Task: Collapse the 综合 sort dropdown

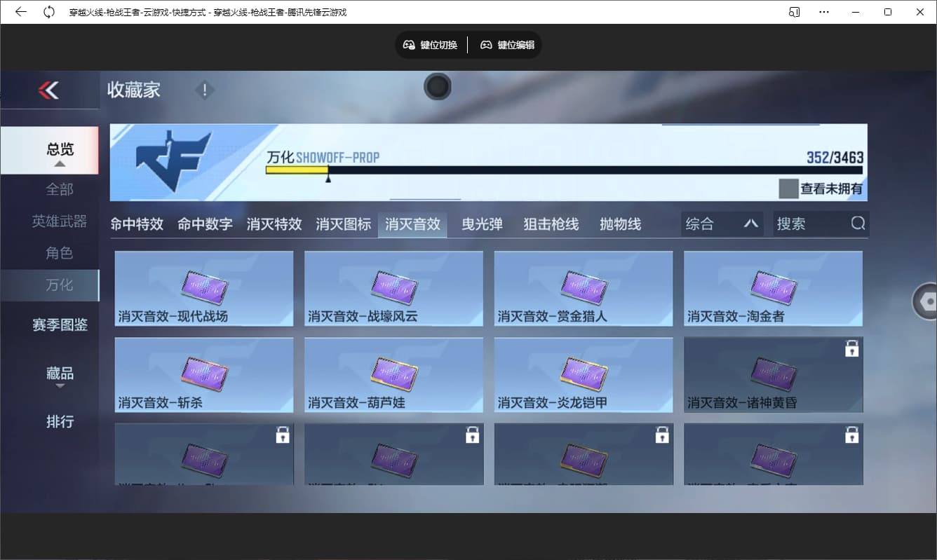Action: coord(750,223)
